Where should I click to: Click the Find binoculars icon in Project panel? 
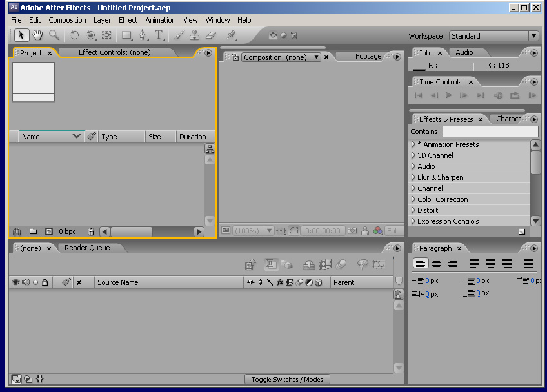click(17, 231)
